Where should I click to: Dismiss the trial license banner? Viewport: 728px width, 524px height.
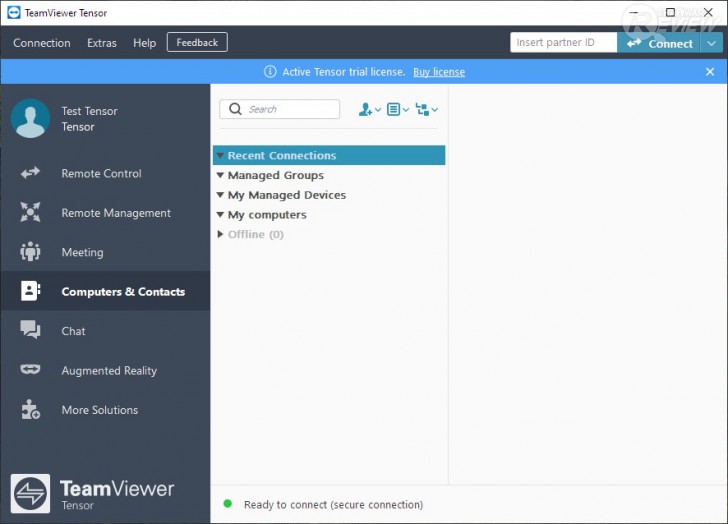(x=710, y=71)
